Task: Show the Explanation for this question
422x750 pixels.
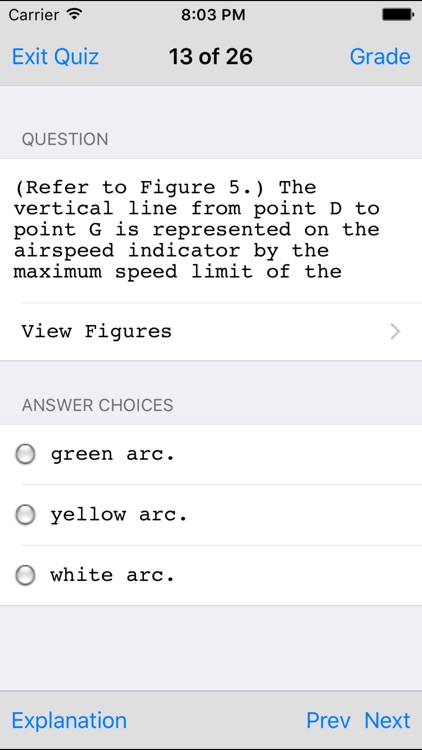Action: (69, 720)
